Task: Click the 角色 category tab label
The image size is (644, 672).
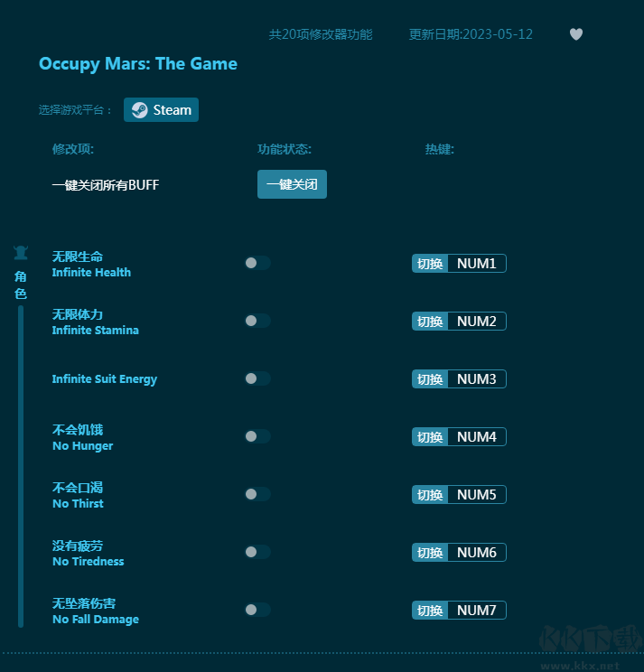Action: (x=21, y=285)
